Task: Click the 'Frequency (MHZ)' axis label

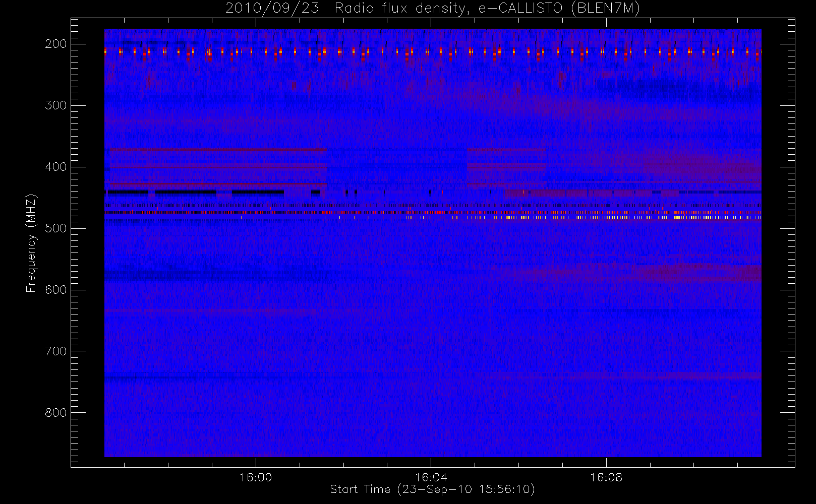Action: pos(31,243)
